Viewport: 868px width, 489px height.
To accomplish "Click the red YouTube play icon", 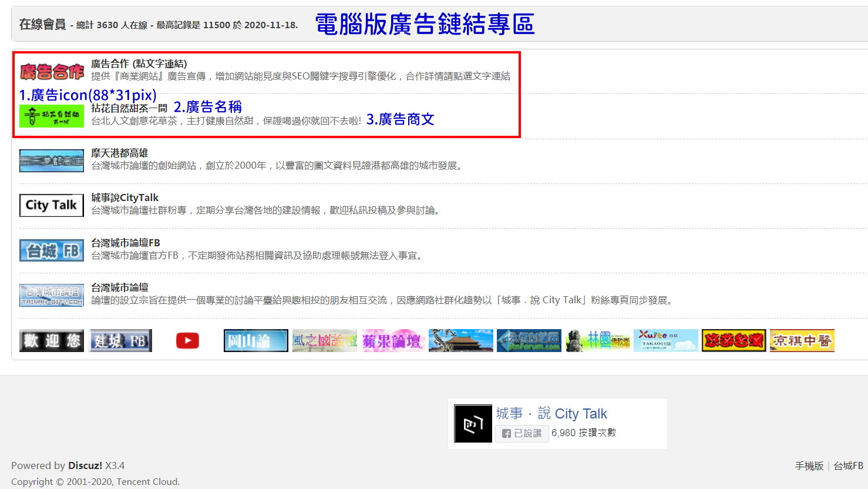I will pyautogui.click(x=187, y=341).
